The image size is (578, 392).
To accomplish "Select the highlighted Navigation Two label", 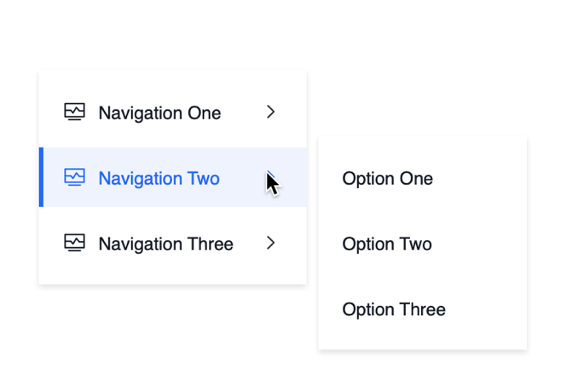I will pos(159,178).
